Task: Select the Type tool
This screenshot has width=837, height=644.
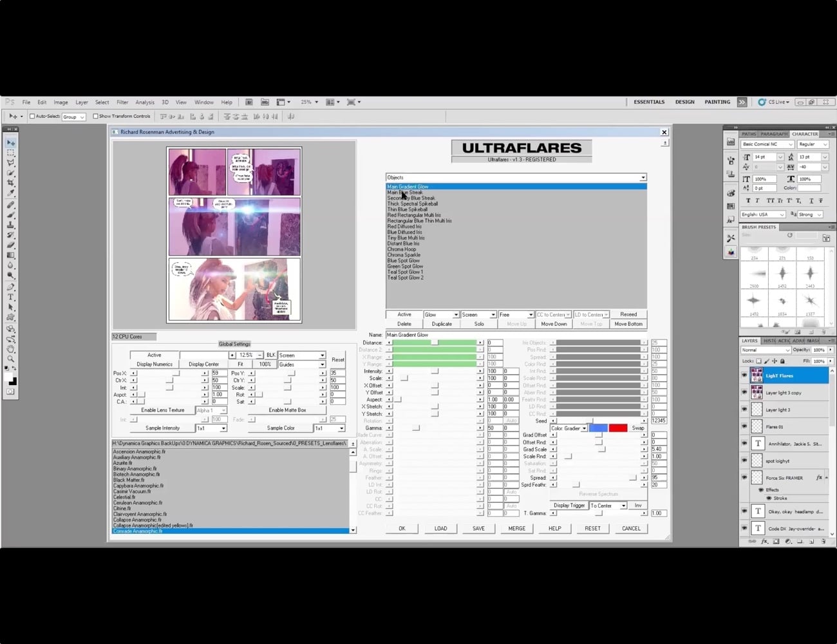Action: click(x=10, y=296)
